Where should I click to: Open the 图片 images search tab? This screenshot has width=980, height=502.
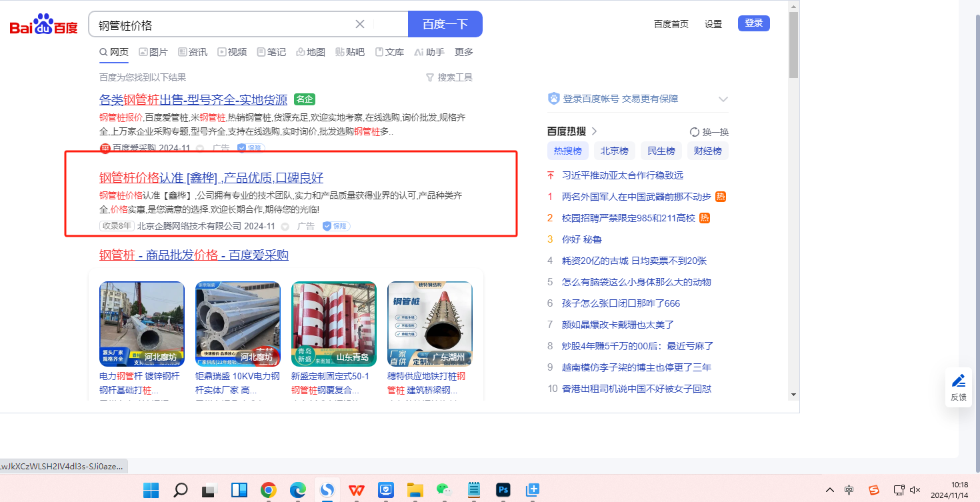pyautogui.click(x=153, y=52)
